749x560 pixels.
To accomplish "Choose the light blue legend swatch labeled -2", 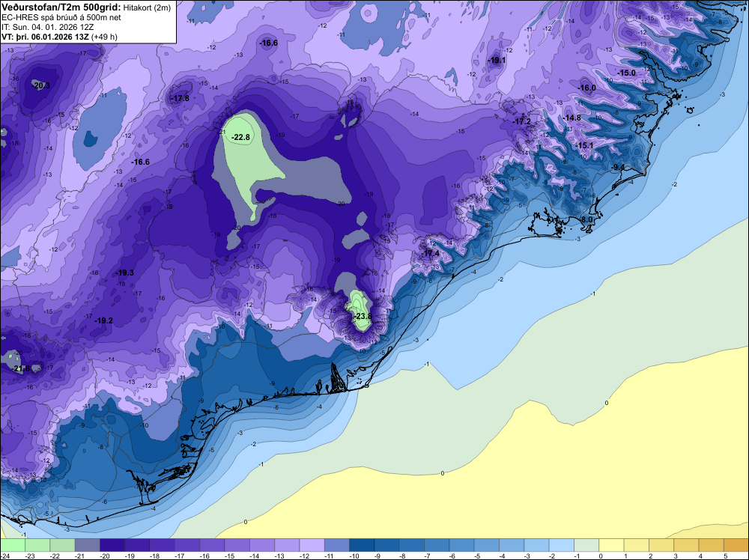I will pos(561,545).
